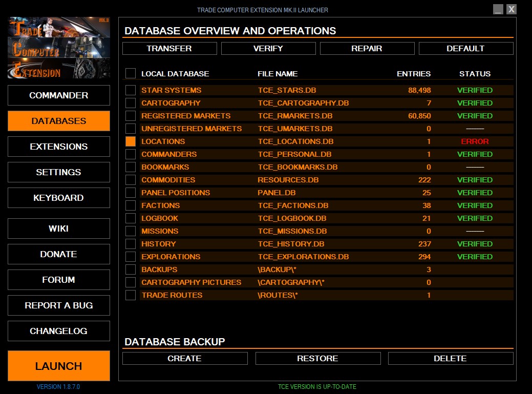The height and width of the screenshot is (394, 532).
Task: Repair the selected database
Action: point(367,49)
